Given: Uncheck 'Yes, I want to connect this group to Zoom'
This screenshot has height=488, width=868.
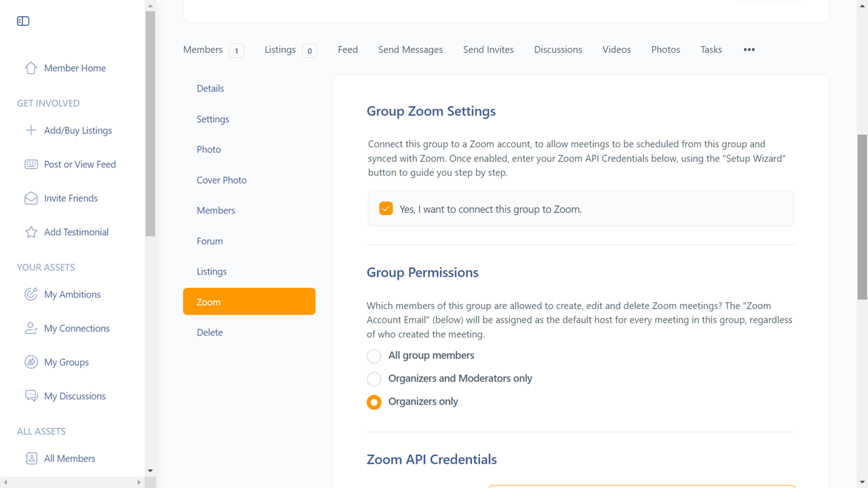Looking at the screenshot, I should point(386,209).
